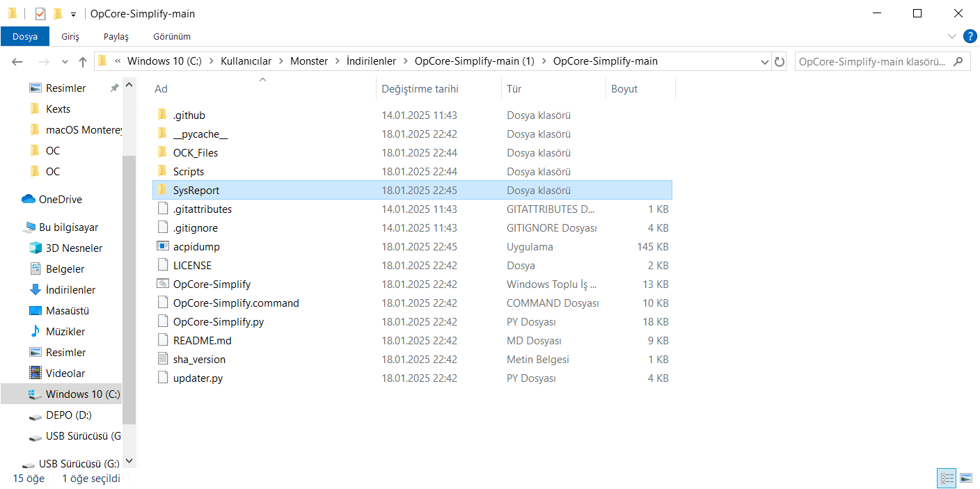Refresh the current folder view

780,61
